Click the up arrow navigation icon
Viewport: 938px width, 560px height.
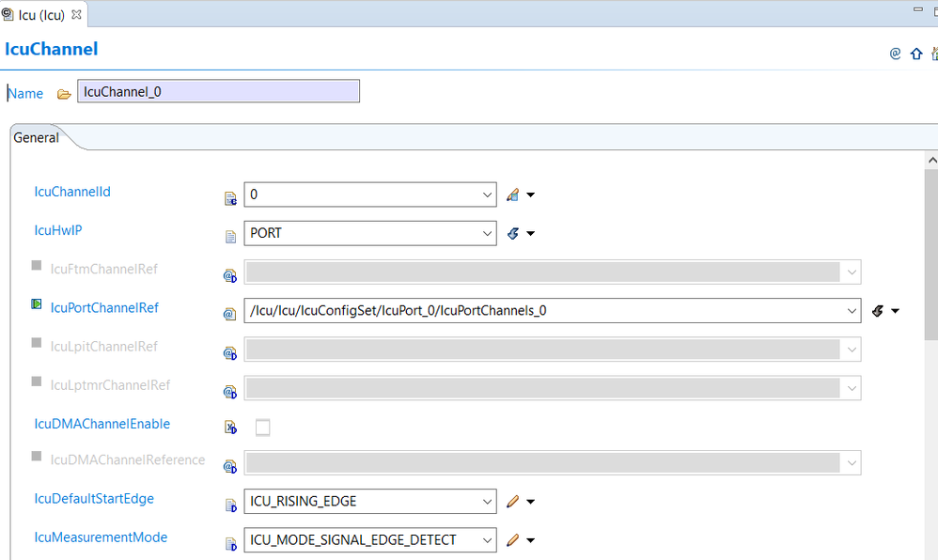point(915,54)
